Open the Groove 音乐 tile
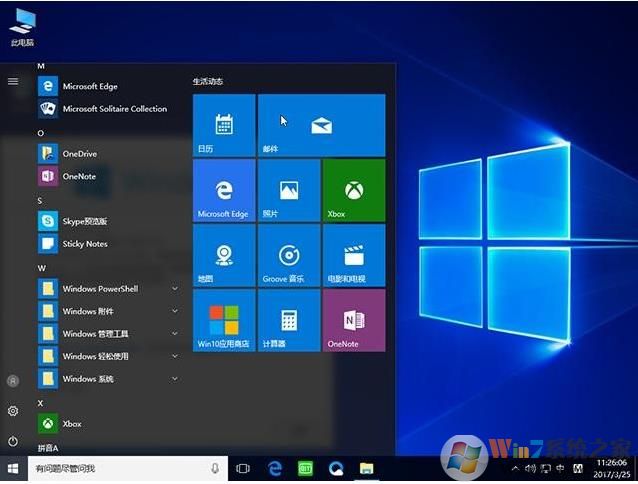Viewport: 638px width, 484px height. (289, 256)
